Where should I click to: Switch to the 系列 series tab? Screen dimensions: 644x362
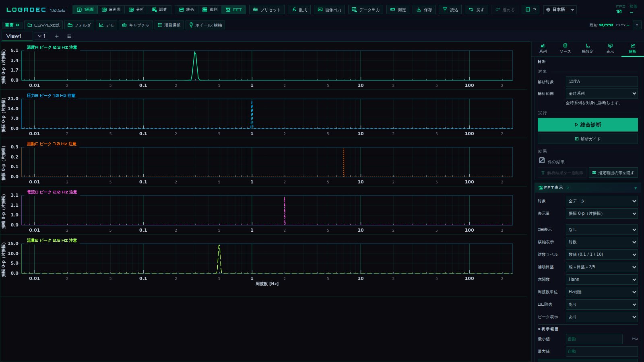click(x=543, y=49)
